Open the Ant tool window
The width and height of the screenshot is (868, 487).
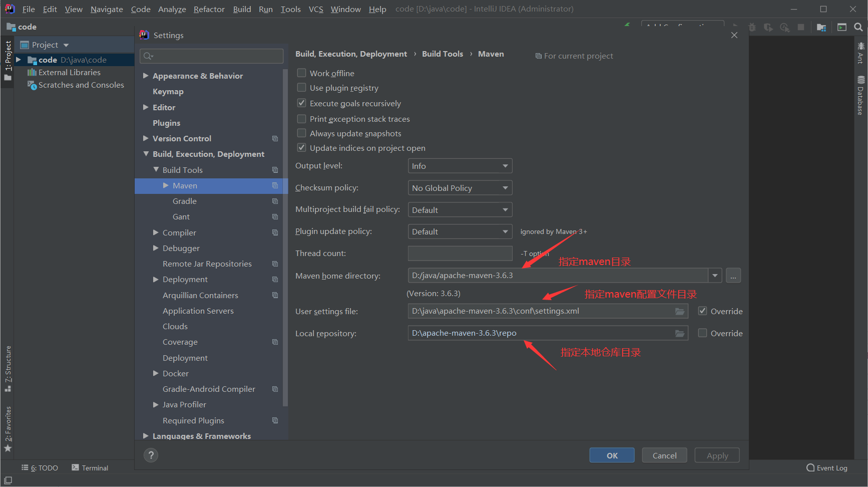(x=860, y=53)
